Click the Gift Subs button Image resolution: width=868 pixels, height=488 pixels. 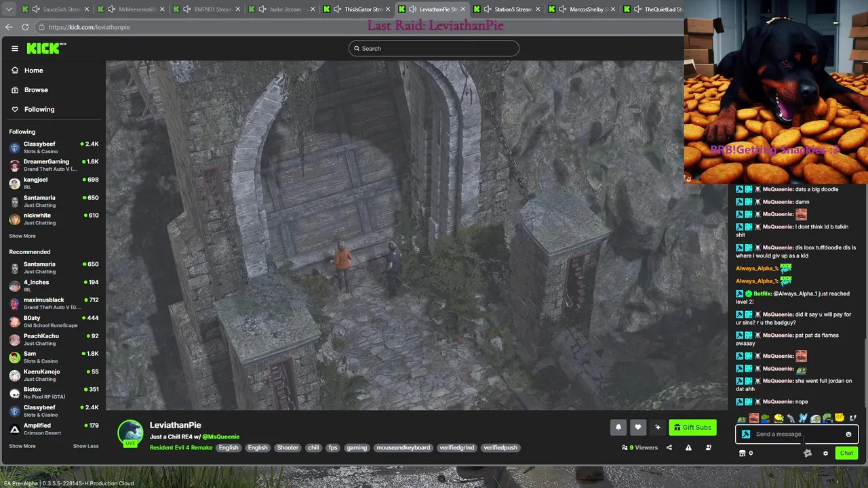(x=692, y=427)
